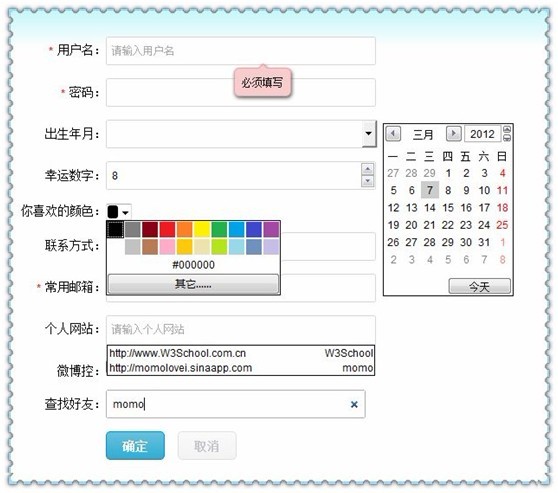The image size is (558, 493).
Task: Open other colors with 其它 button
Action: click(193, 284)
